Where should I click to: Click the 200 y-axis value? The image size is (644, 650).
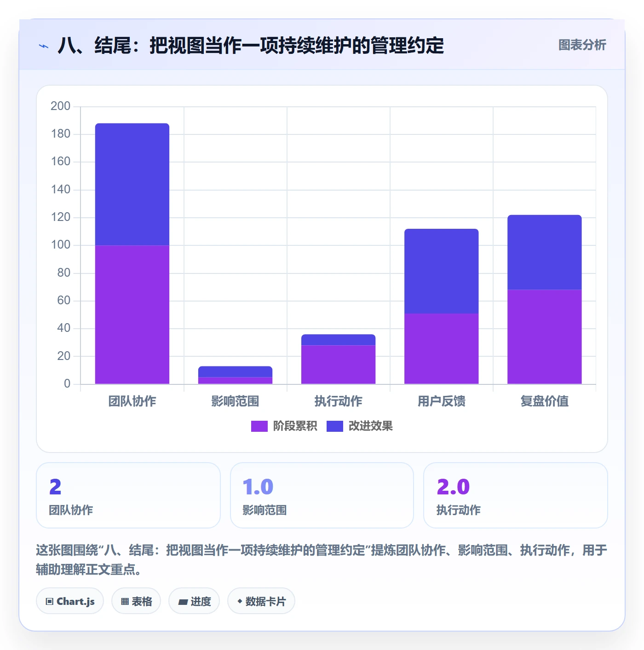coord(60,106)
